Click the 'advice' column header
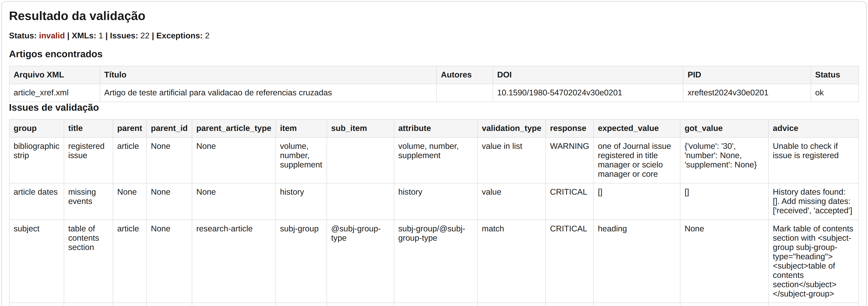Image resolution: width=868 pixels, height=306 pixels. pyautogui.click(x=813, y=128)
